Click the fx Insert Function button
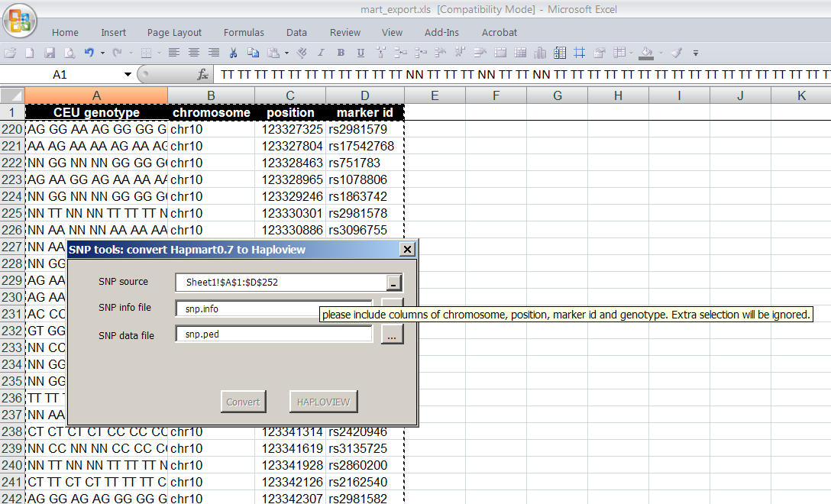 [202, 75]
